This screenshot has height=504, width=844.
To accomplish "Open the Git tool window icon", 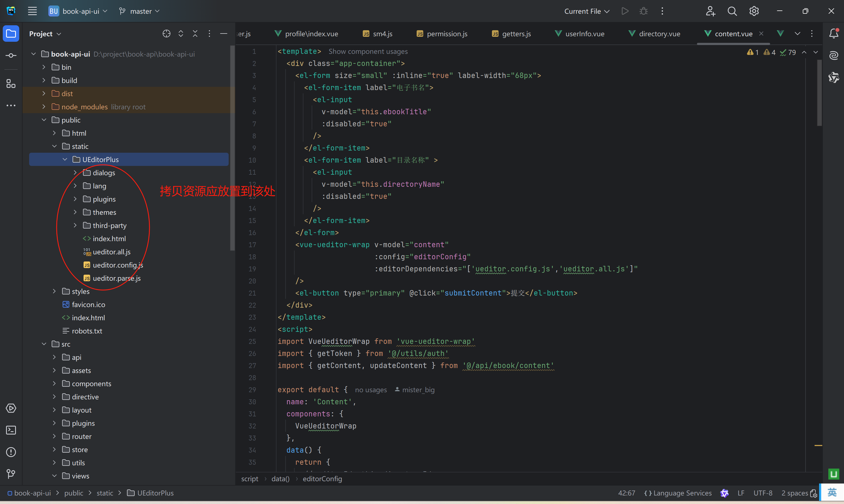I will point(11,474).
